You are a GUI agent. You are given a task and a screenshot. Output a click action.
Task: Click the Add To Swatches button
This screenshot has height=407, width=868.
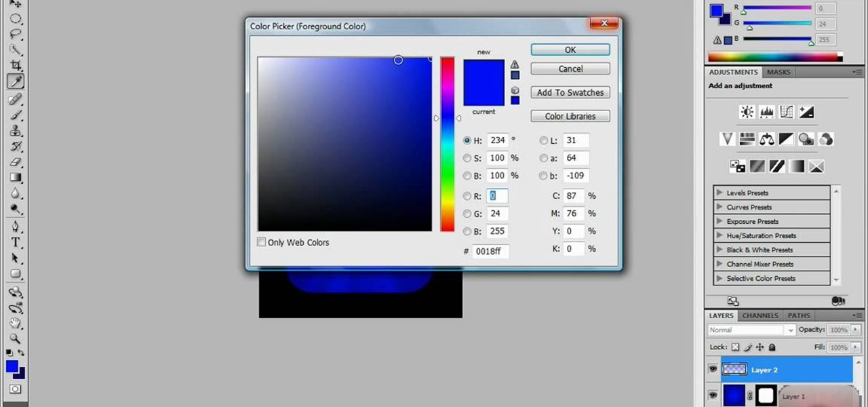(x=570, y=92)
